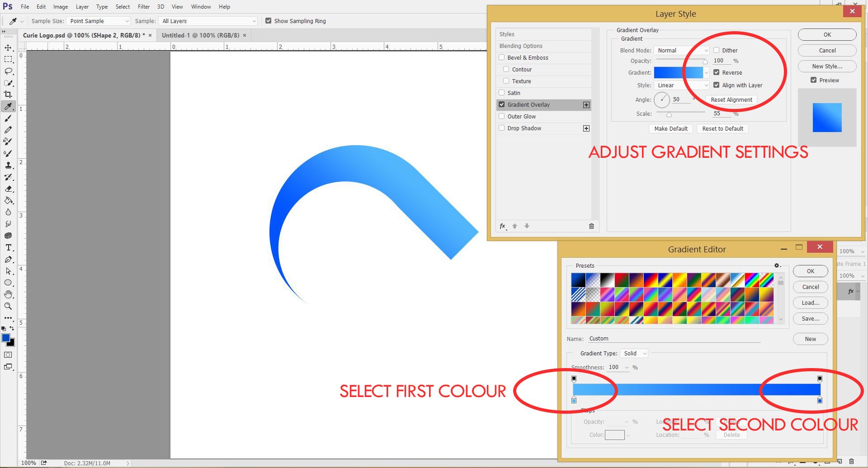Open Smoothness value dropdown
Viewport: 868px width, 468px height.
[x=627, y=368]
